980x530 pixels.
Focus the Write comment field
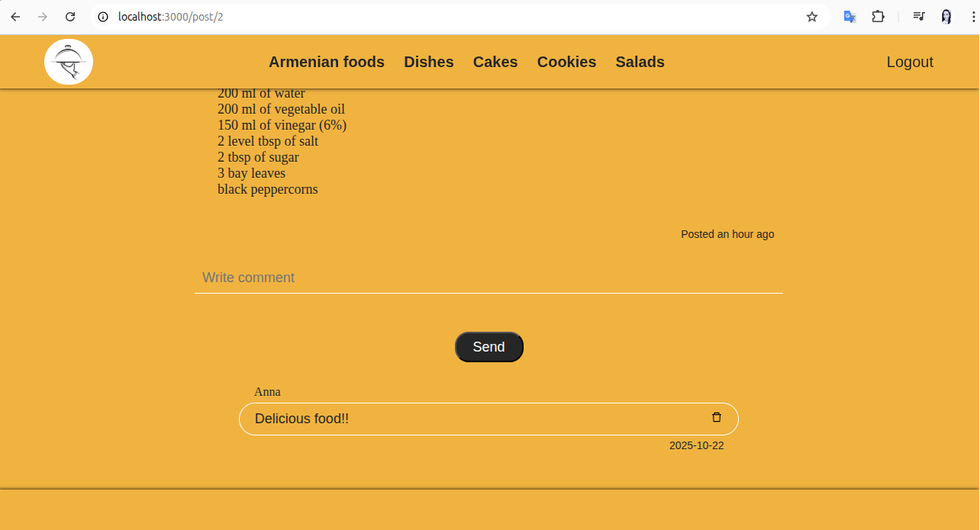(x=488, y=278)
